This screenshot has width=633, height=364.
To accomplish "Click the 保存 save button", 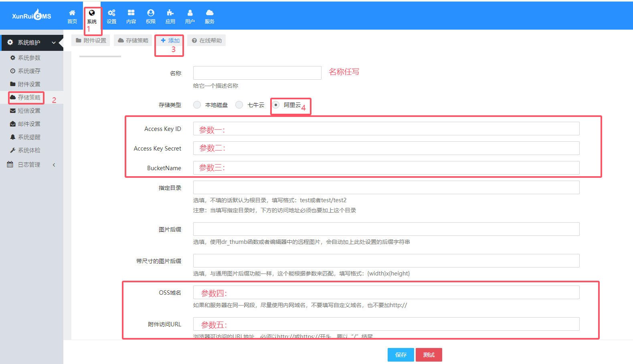I will pyautogui.click(x=401, y=355).
